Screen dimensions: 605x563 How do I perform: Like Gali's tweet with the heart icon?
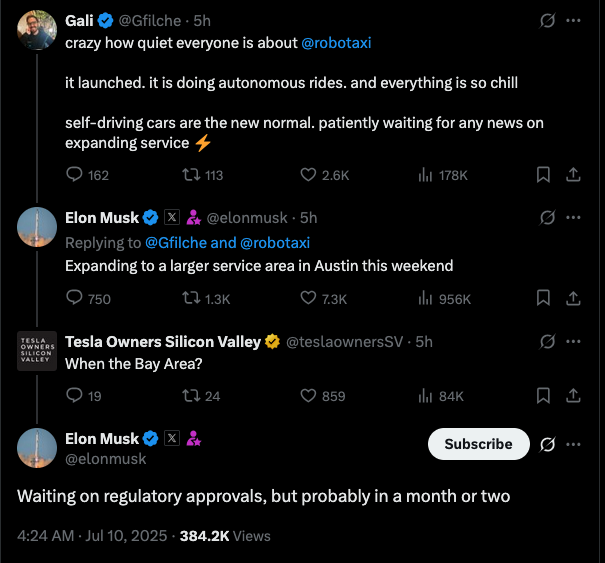pos(308,175)
